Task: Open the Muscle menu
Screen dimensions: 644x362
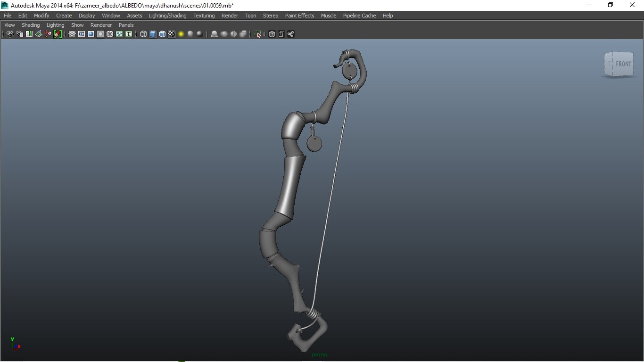Action: (x=328, y=16)
